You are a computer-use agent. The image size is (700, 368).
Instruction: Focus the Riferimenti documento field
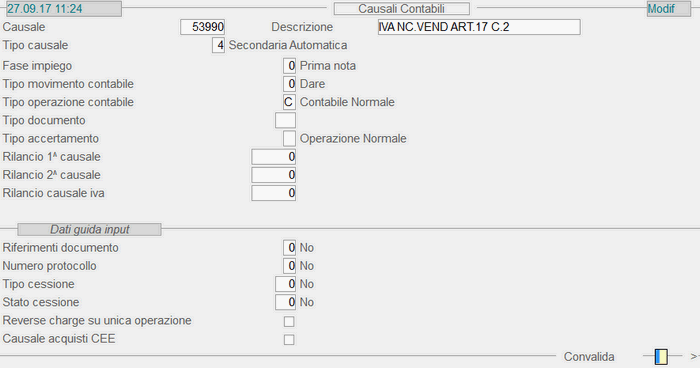289,247
